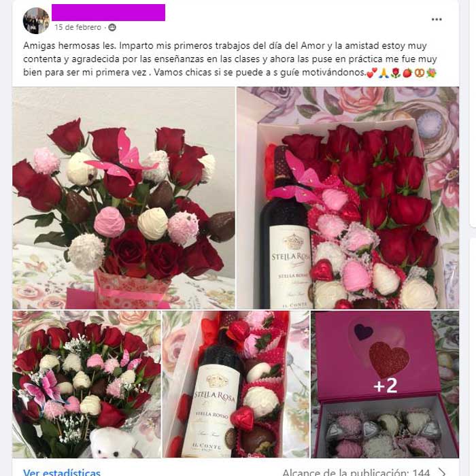This screenshot has width=476, height=476.
Task: Open the 15 de febrero timestamp
Action: (78, 27)
